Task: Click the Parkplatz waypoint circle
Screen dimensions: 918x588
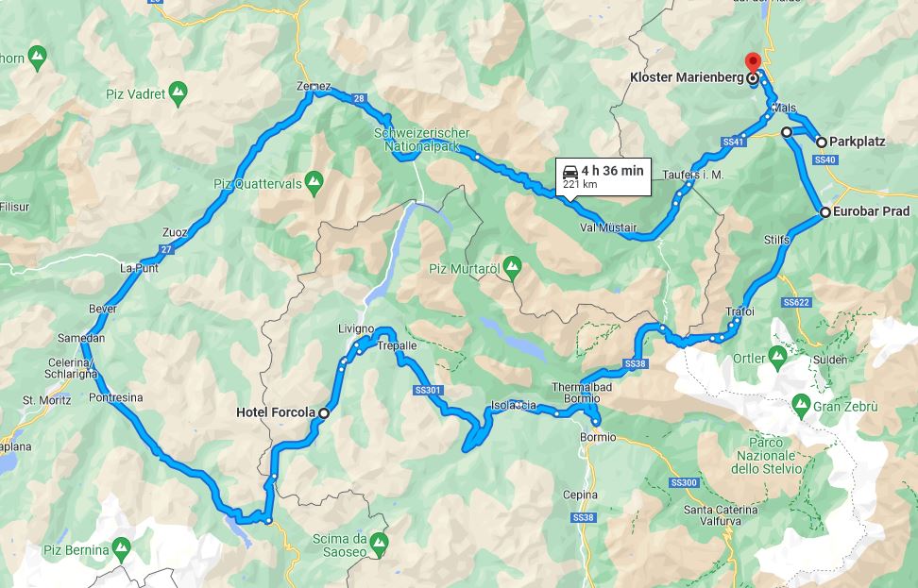Action: coord(822,143)
